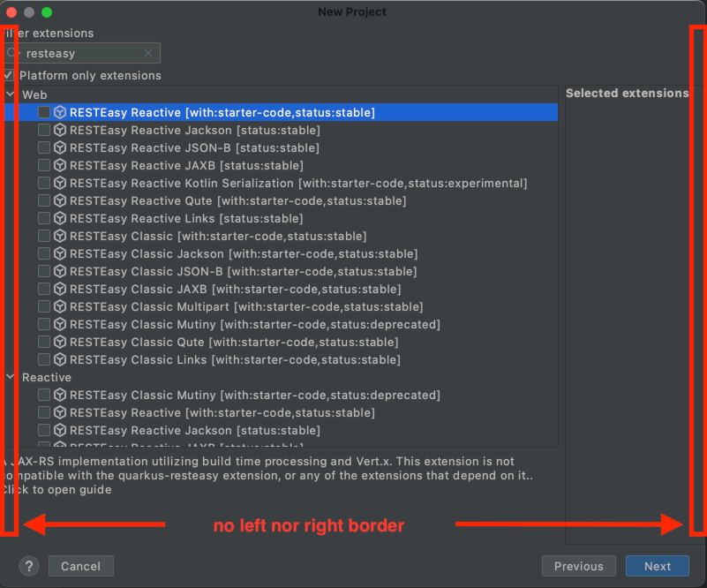707x588 pixels.
Task: Click the search magnifier icon in filter field
Action: point(12,53)
